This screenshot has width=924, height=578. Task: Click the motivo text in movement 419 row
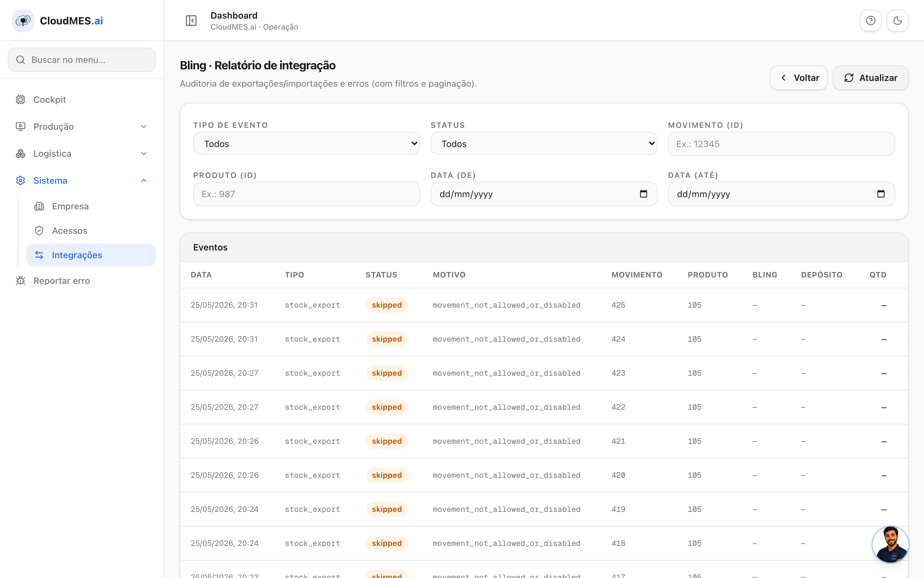pos(506,509)
